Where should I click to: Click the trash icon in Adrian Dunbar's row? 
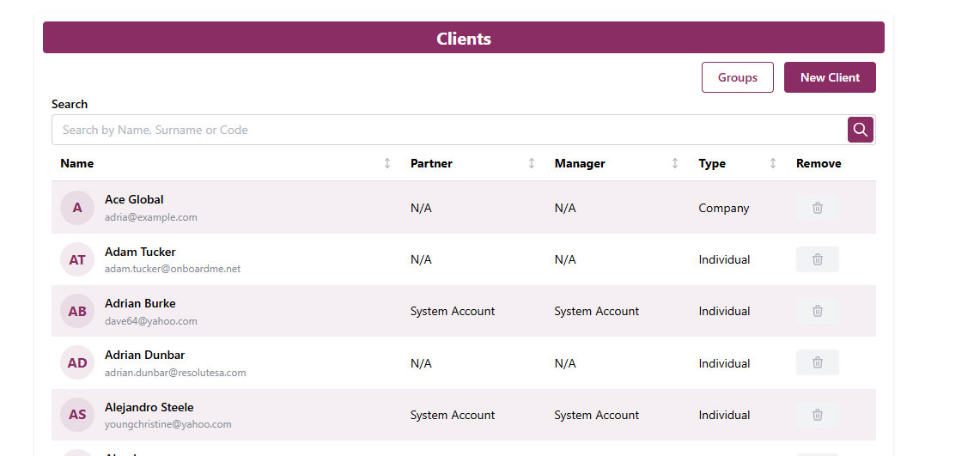[x=817, y=362]
